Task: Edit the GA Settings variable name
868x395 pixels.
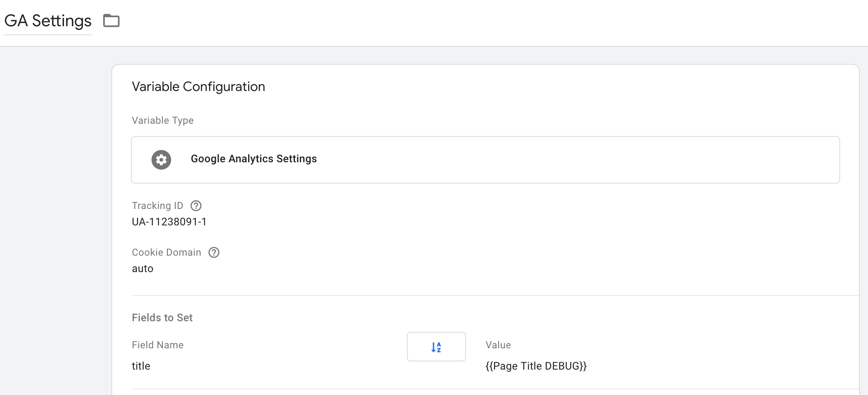Action: [48, 21]
